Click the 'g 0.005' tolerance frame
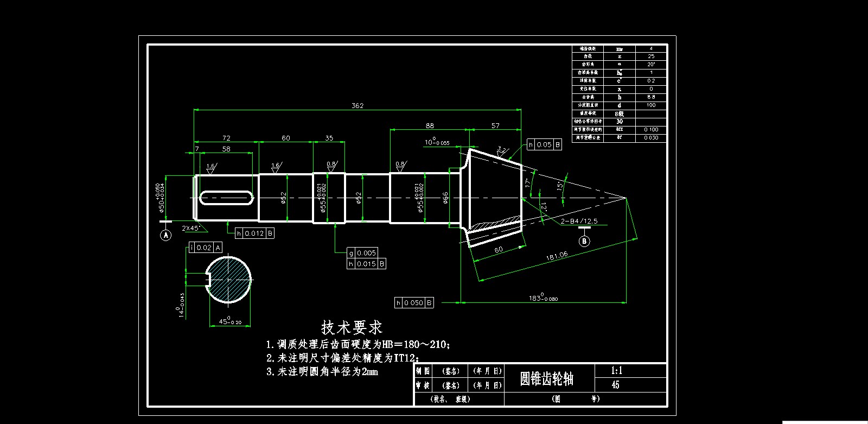 click(362, 253)
